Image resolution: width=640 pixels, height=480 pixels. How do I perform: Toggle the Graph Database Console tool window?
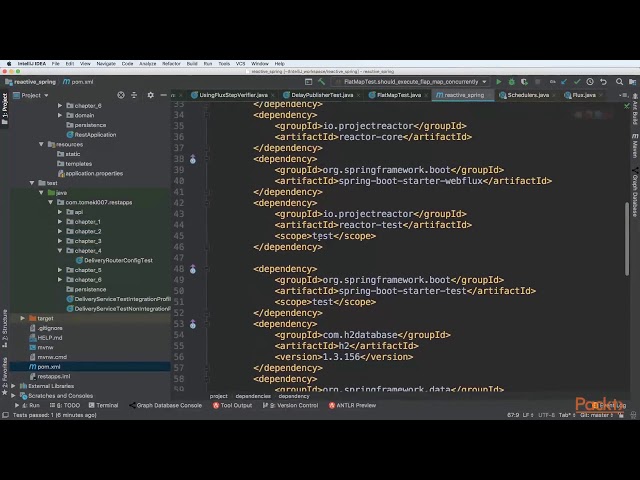[166, 405]
